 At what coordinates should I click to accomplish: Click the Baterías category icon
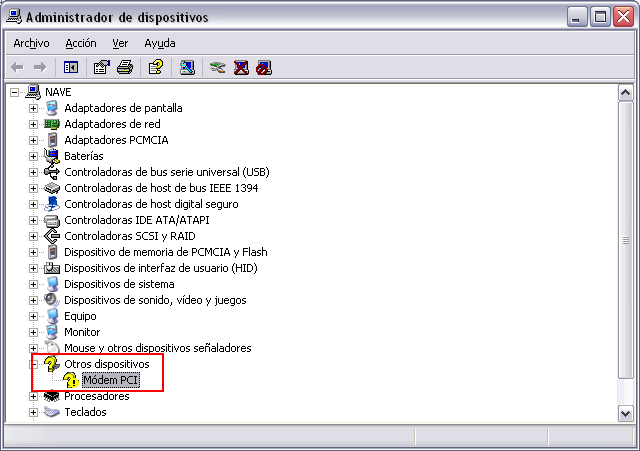click(52, 156)
